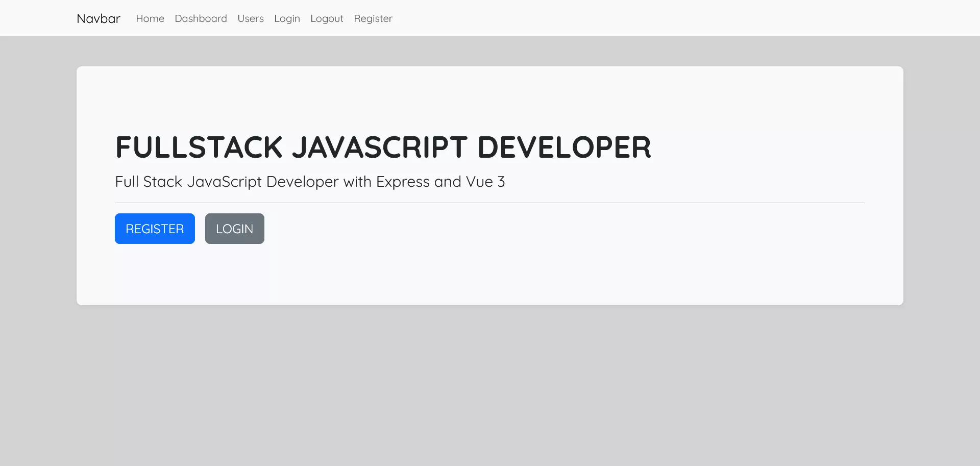
Task: Go to Home in the navbar
Action: (150, 18)
